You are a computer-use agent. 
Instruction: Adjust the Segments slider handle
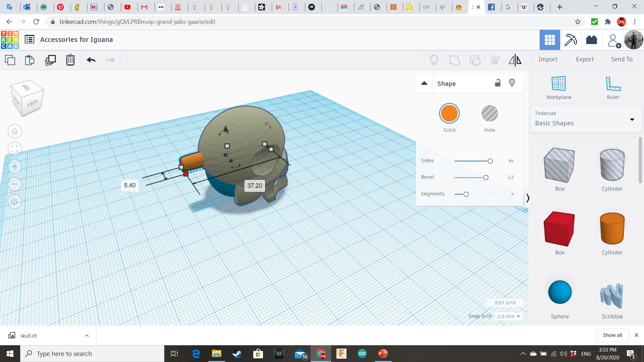point(466,194)
